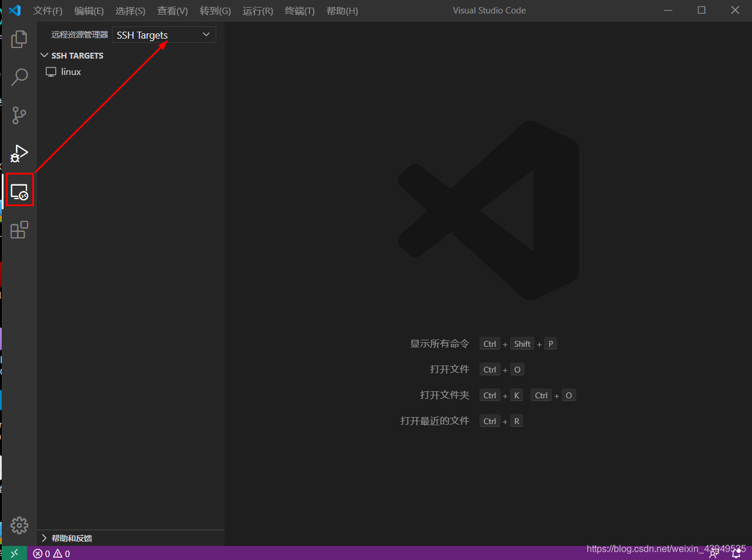Open the 编辑(E) menu
This screenshot has width=752, height=560.
[x=89, y=11]
